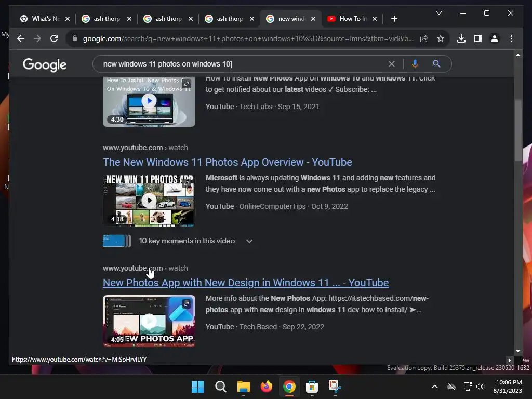Click the "Tech Based" channel text
The image size is (532, 399).
(258, 327)
